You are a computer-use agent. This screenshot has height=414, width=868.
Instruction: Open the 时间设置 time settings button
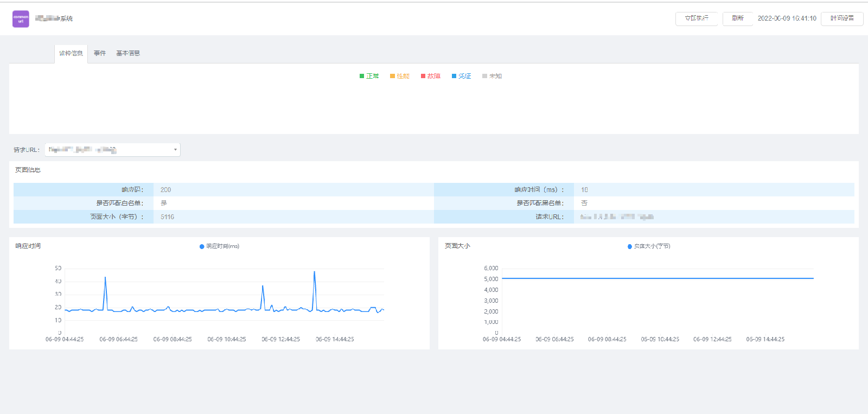click(842, 18)
